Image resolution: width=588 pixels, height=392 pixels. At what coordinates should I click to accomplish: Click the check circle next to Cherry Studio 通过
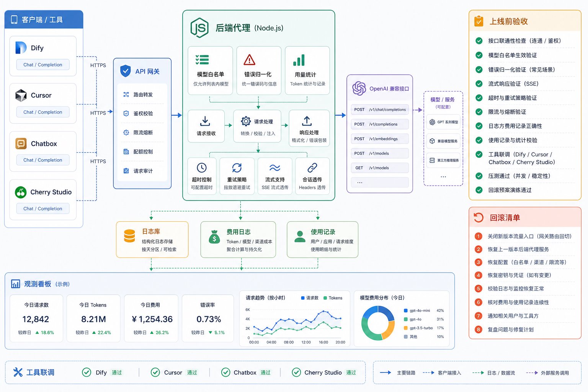tap(296, 372)
